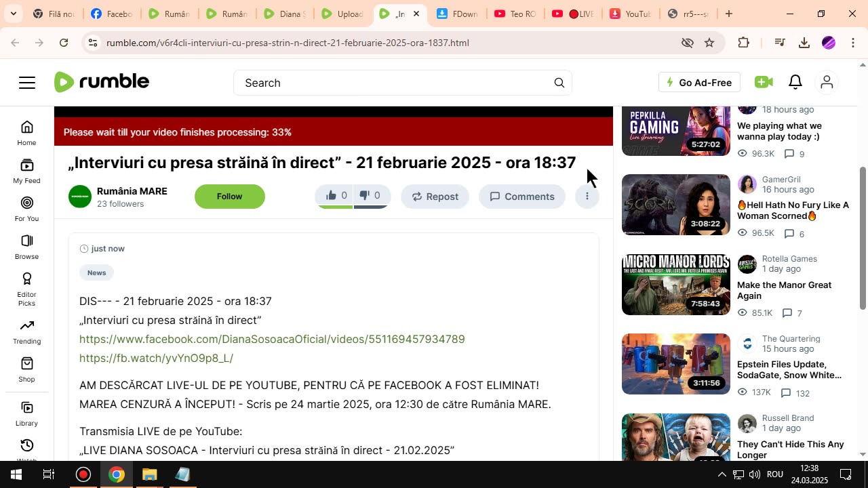Click Go Ad-Free button
Viewport: 868px width, 488px height.
(x=699, y=83)
